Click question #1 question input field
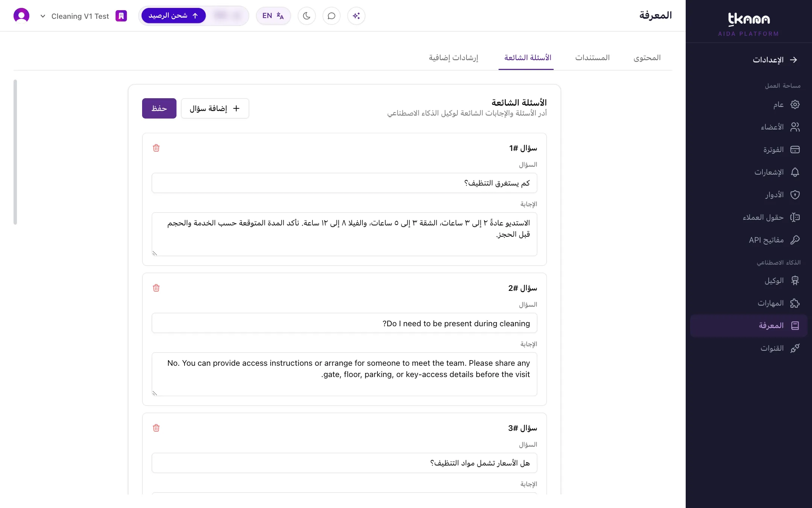The height and width of the screenshot is (508, 812). [x=344, y=183]
